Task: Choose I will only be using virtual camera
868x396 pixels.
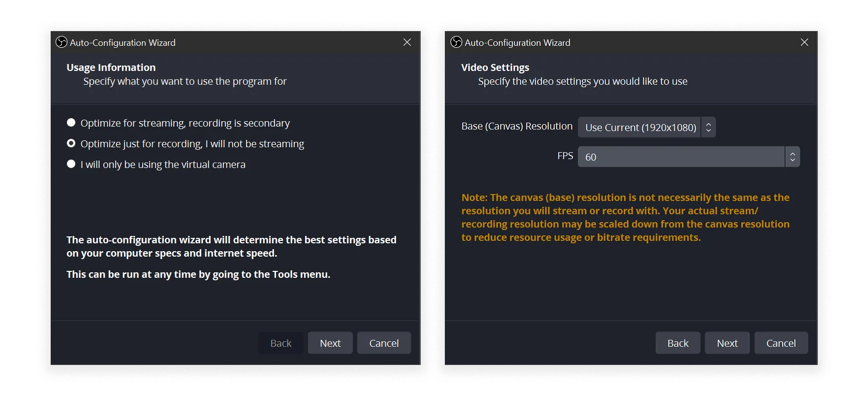Action: click(x=71, y=164)
